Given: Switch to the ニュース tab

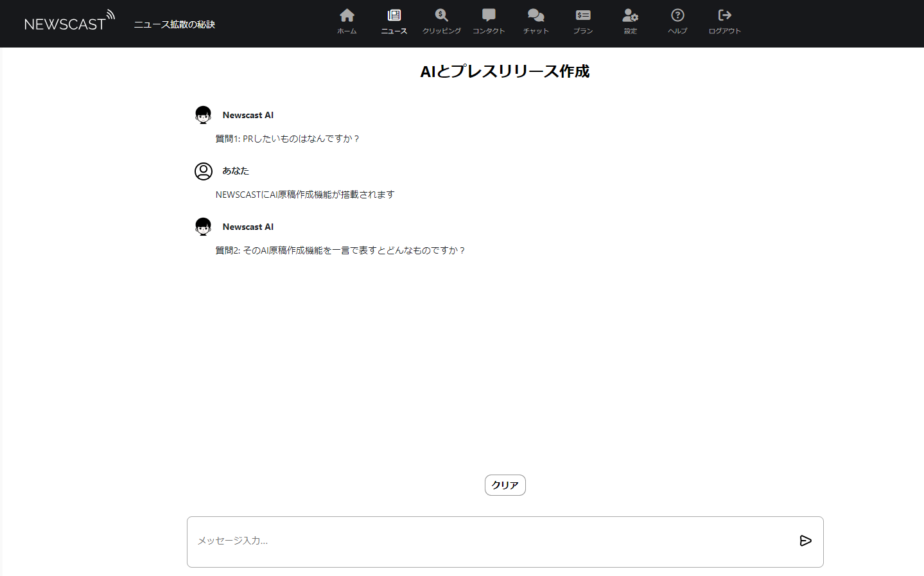Looking at the screenshot, I should coord(394,15).
